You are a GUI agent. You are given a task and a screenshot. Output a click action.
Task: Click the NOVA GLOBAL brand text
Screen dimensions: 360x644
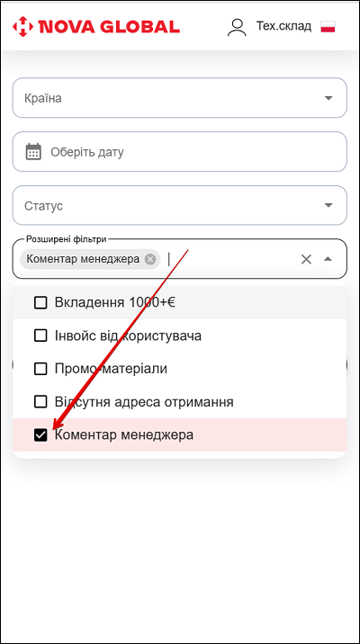click(109, 27)
